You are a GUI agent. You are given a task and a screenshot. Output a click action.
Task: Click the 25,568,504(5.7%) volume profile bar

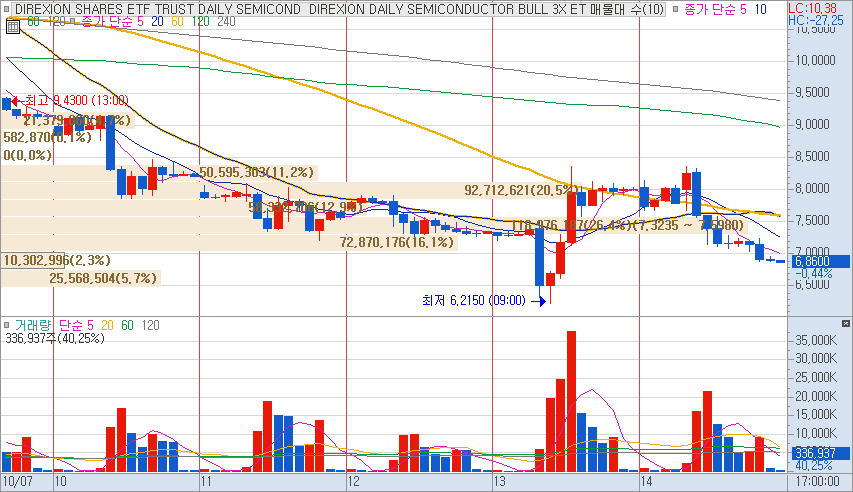(x=81, y=279)
